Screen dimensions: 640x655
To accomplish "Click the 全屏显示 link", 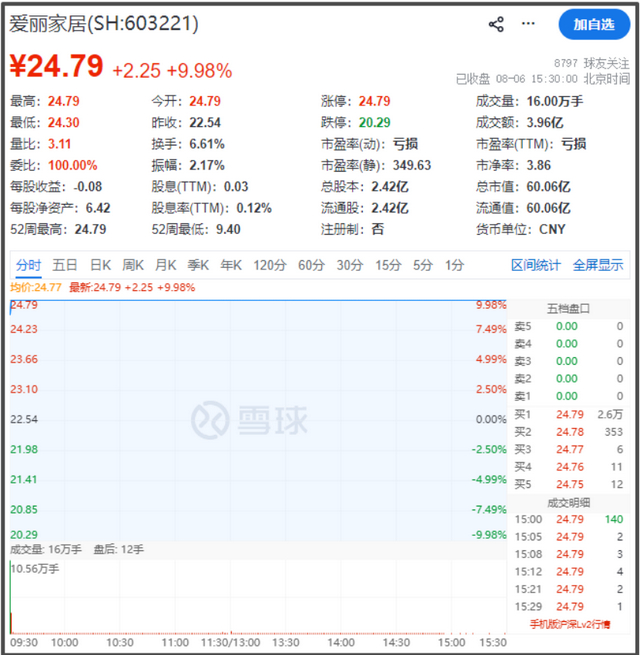I will coord(598,265).
